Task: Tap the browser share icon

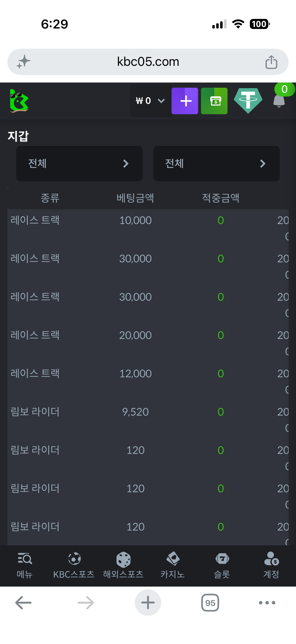Action: 271,62
